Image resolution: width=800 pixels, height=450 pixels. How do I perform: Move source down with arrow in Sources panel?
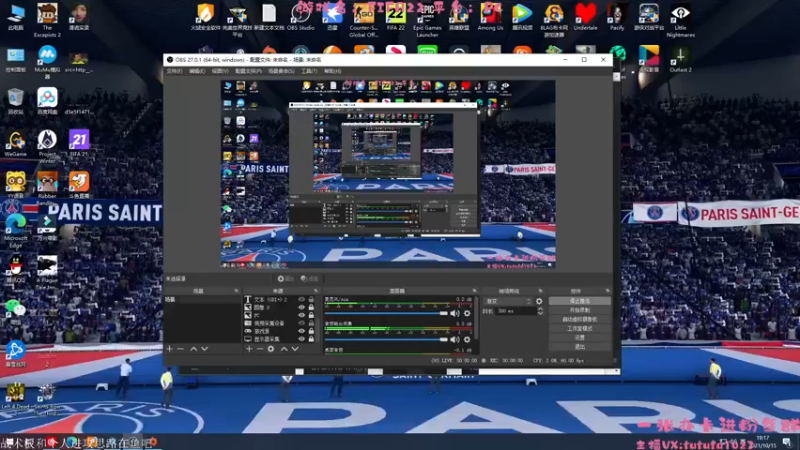(295, 349)
